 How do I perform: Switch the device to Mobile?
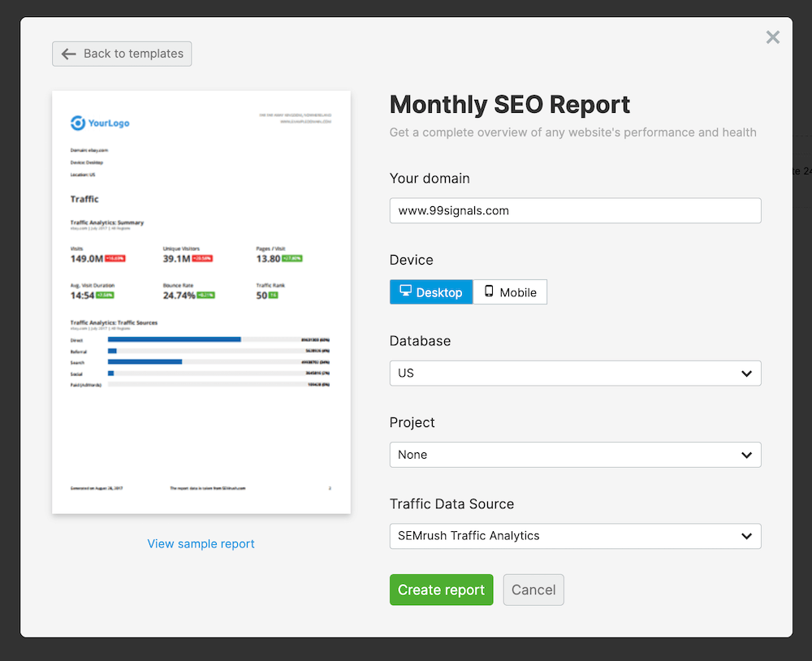point(510,292)
